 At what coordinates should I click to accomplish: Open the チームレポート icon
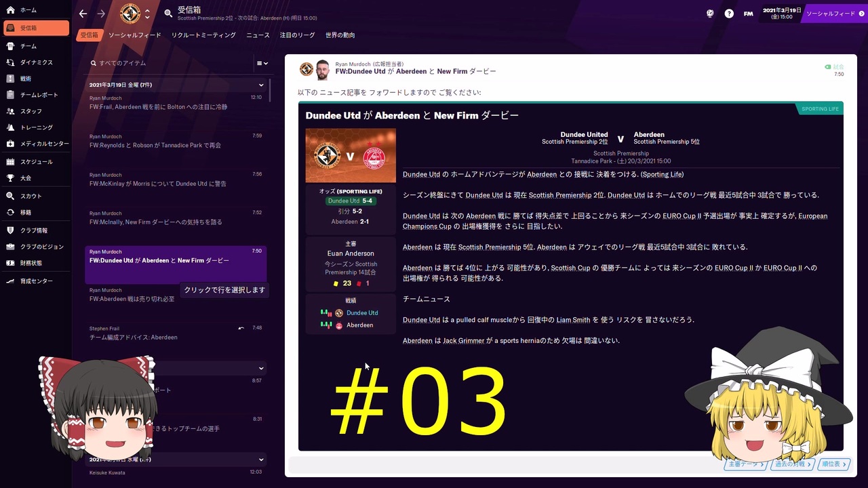tap(10, 95)
